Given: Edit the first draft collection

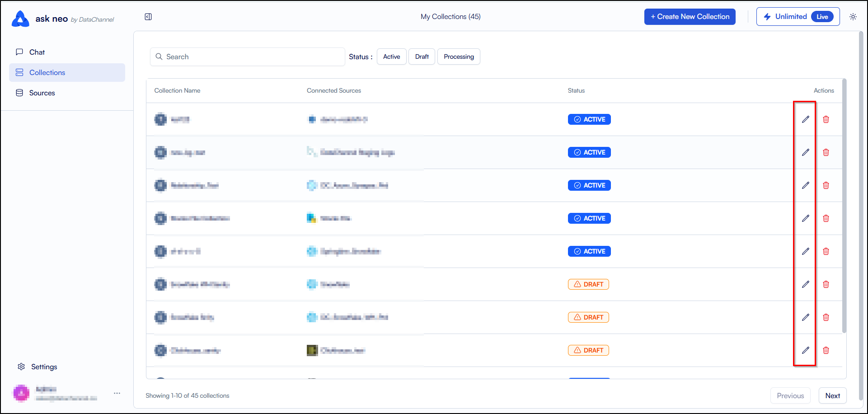Looking at the screenshot, I should [806, 284].
